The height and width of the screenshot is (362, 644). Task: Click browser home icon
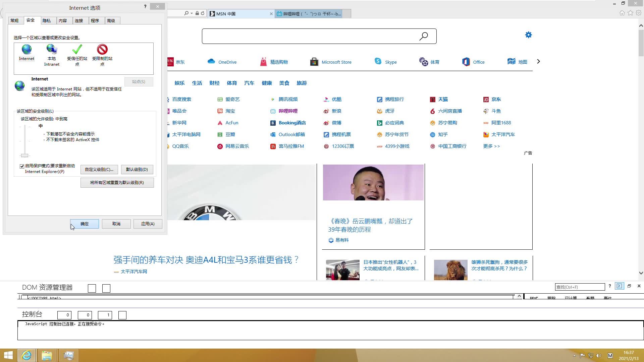click(x=622, y=13)
